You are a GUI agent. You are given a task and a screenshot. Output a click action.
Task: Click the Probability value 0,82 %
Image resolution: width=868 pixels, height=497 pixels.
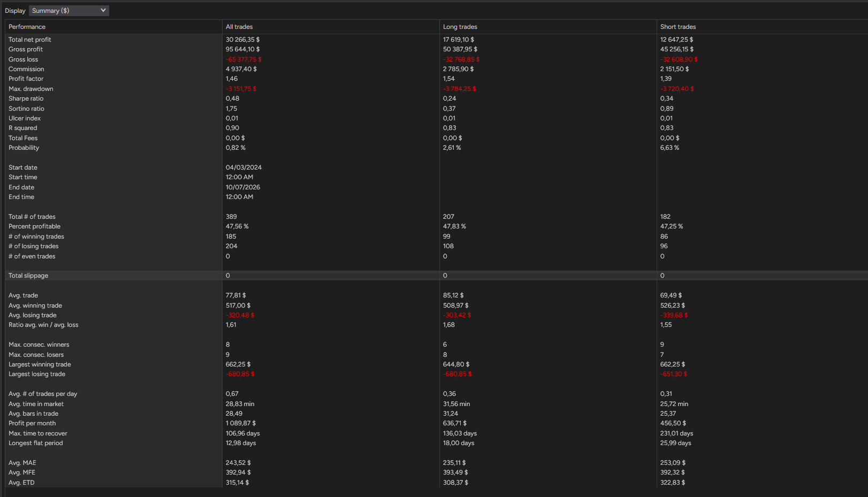pyautogui.click(x=235, y=148)
